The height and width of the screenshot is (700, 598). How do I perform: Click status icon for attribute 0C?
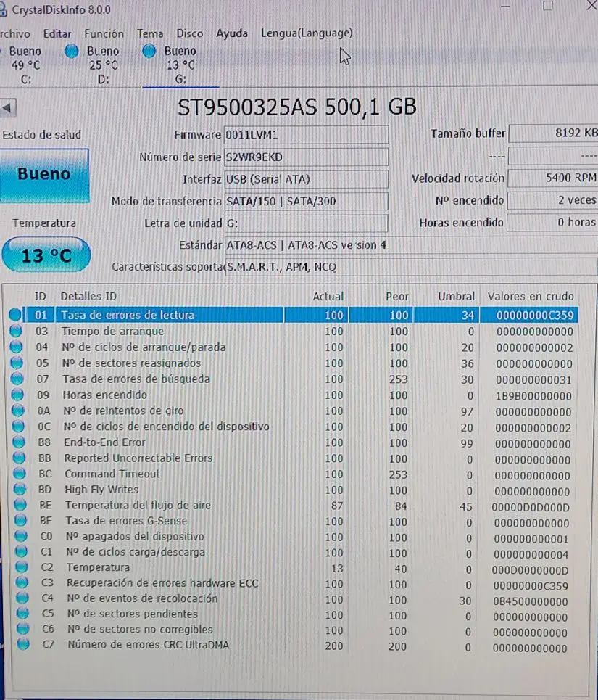[x=18, y=427]
